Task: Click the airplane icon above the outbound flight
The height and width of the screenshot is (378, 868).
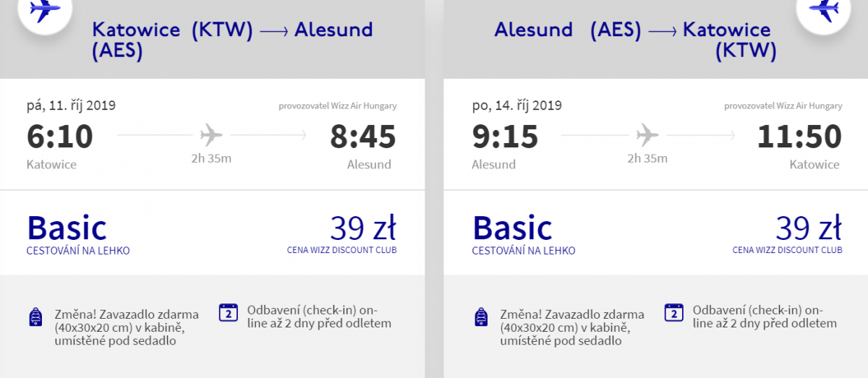Action: tap(45, 10)
